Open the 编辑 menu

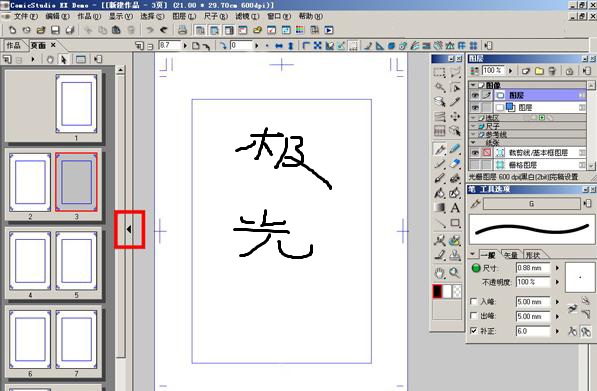pyautogui.click(x=57, y=16)
